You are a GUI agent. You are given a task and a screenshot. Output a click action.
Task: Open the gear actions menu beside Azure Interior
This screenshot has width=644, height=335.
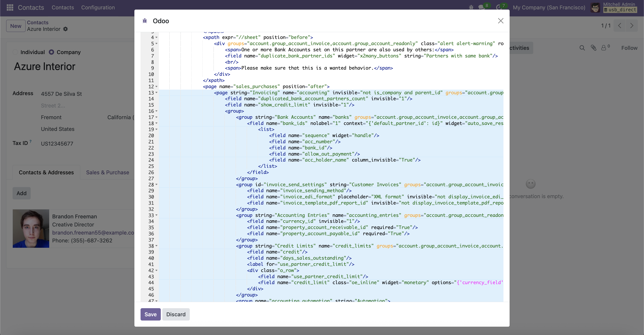66,29
